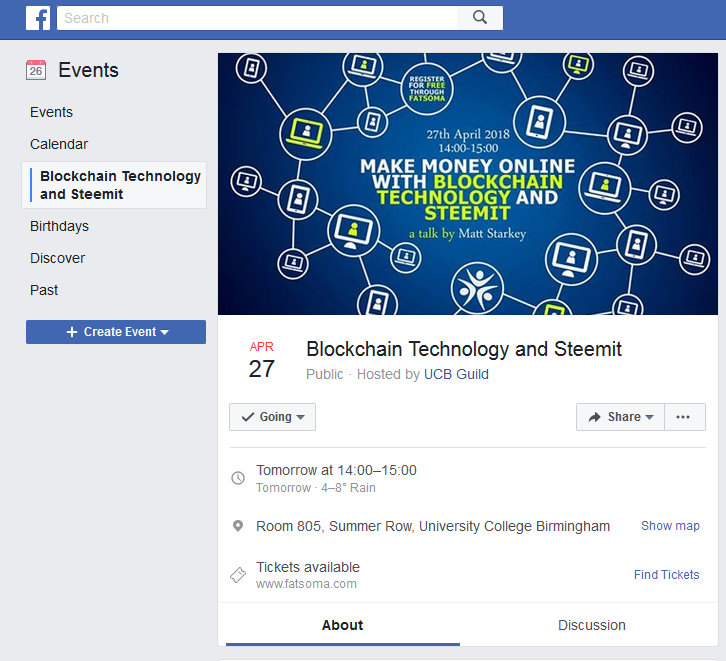Click the Find Tickets link
The height and width of the screenshot is (661, 726).
tap(666, 574)
